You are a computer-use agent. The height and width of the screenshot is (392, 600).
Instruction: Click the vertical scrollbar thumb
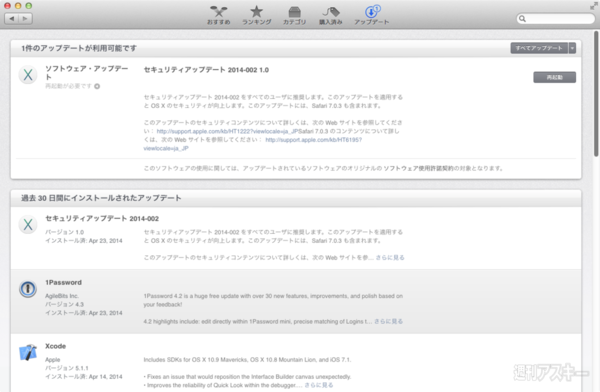coord(596,94)
